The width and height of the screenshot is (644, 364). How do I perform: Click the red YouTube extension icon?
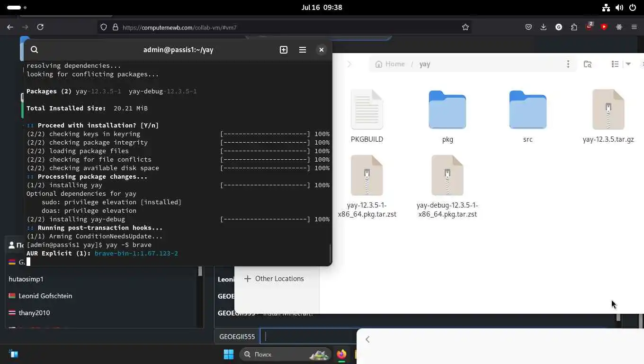(x=604, y=27)
